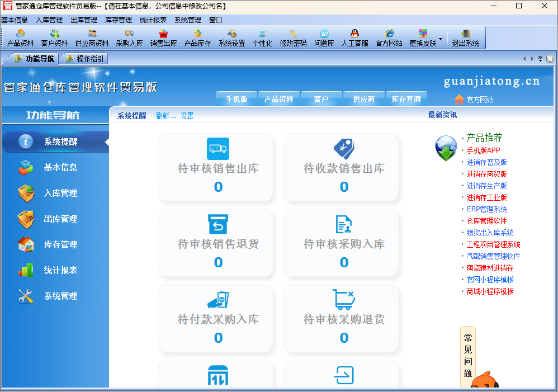Open 官方网站 toolbar browser icon

click(389, 38)
